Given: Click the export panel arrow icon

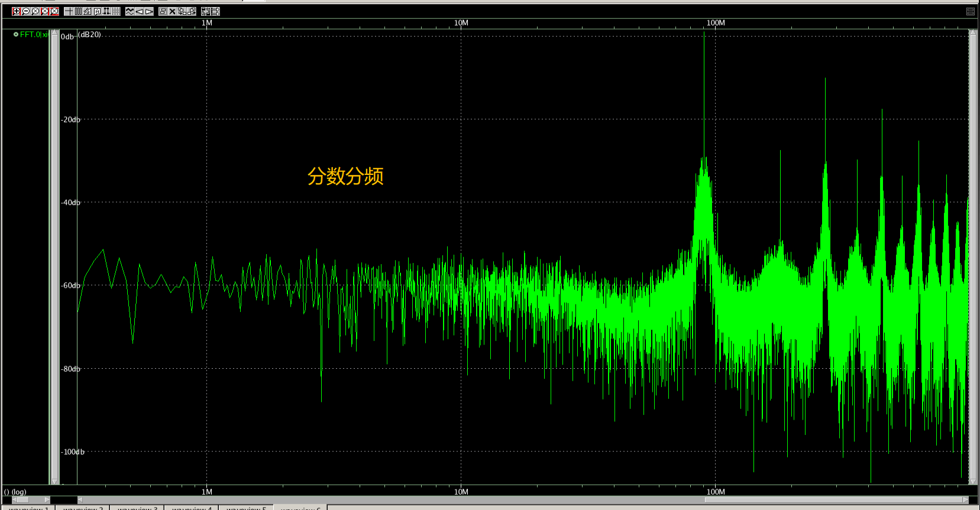Looking at the screenshot, I should tap(215, 11).
